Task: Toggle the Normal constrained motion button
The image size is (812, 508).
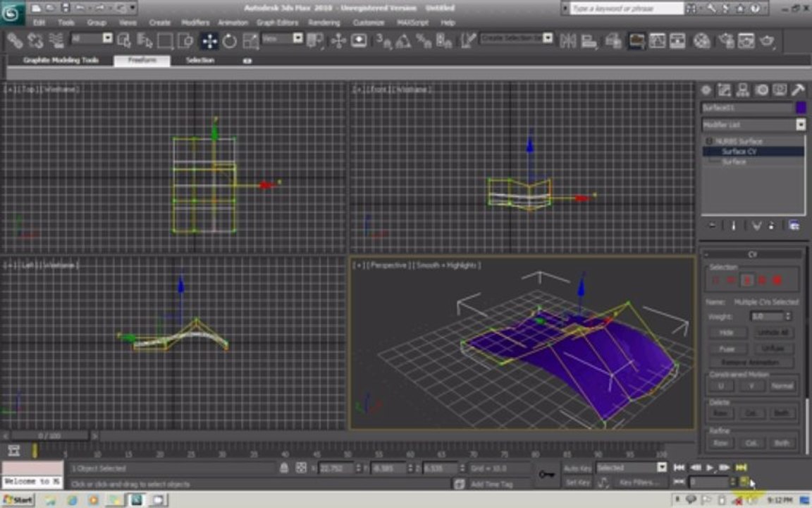Action: (x=782, y=386)
